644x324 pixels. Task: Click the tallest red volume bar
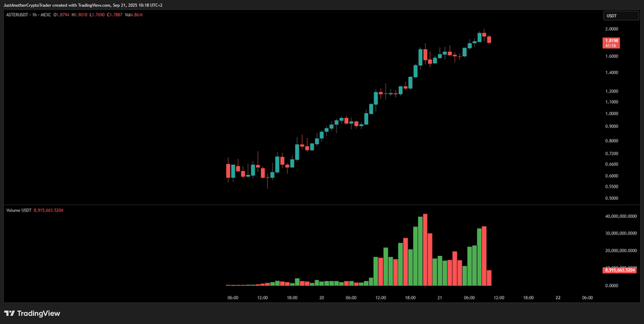425,250
